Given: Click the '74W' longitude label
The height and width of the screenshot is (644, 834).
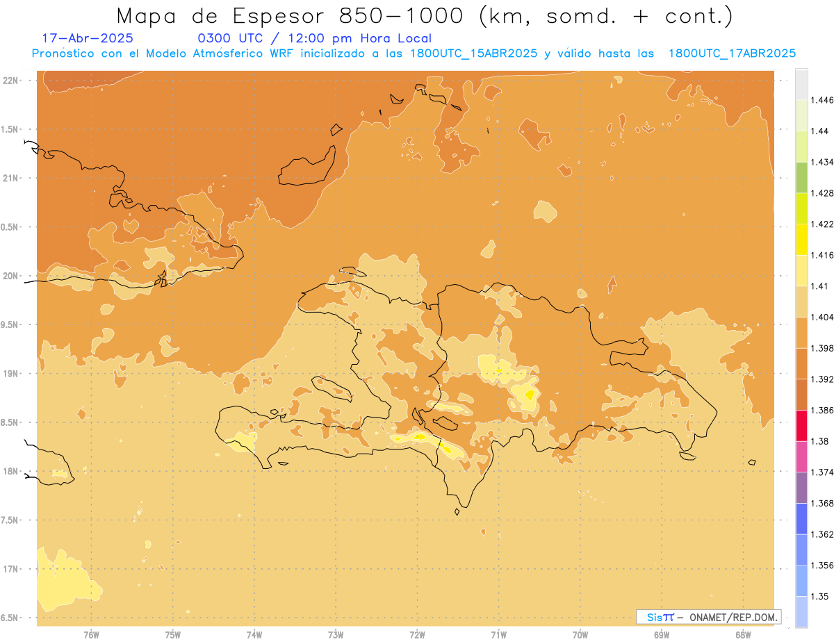Looking at the screenshot, I should [x=254, y=635].
